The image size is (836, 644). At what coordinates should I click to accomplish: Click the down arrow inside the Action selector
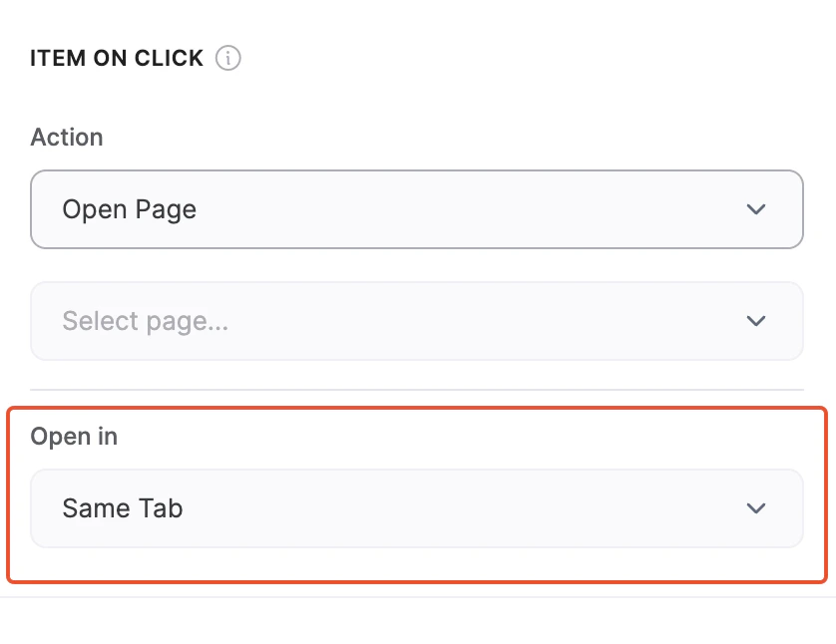pos(756,209)
